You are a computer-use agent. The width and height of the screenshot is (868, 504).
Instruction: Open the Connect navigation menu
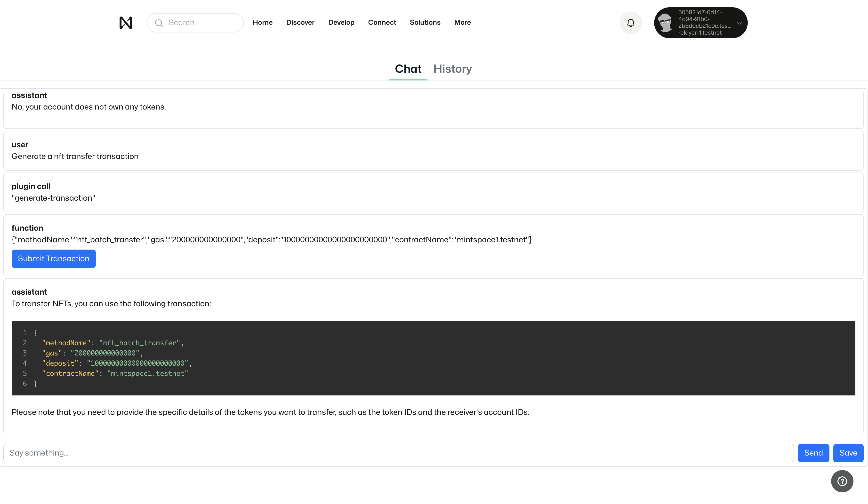click(x=382, y=22)
